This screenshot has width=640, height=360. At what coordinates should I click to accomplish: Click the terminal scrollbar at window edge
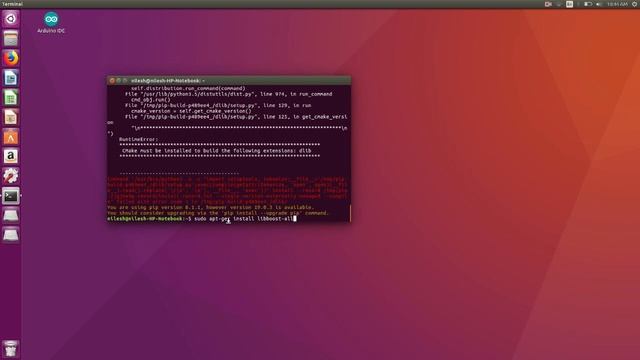350,213
